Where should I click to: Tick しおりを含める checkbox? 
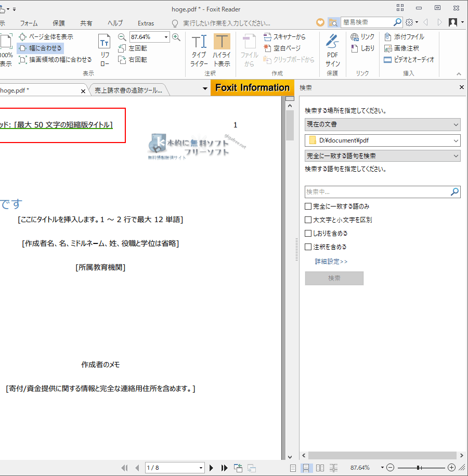pyautogui.click(x=308, y=233)
